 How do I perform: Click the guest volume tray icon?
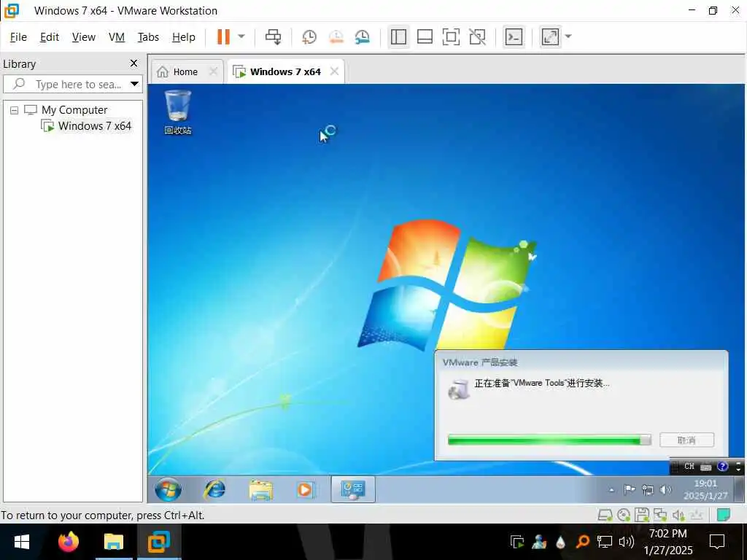point(665,489)
